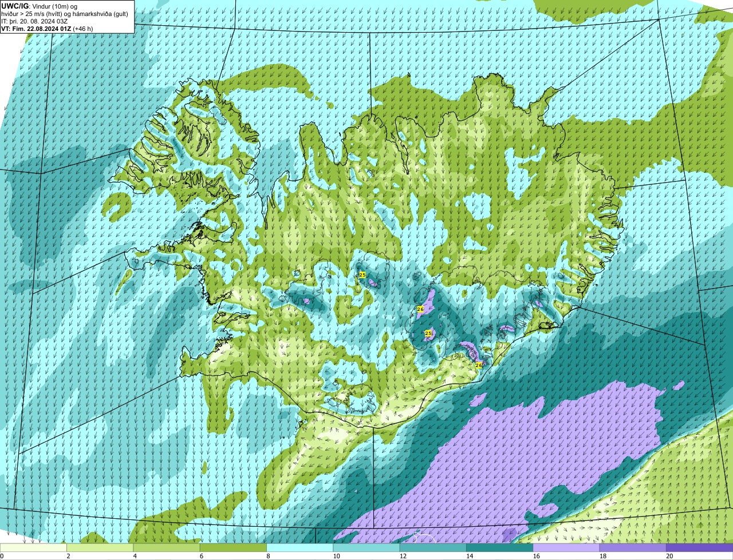
Task: Click the yellow '26' gust label near the coast
Action: (x=479, y=365)
